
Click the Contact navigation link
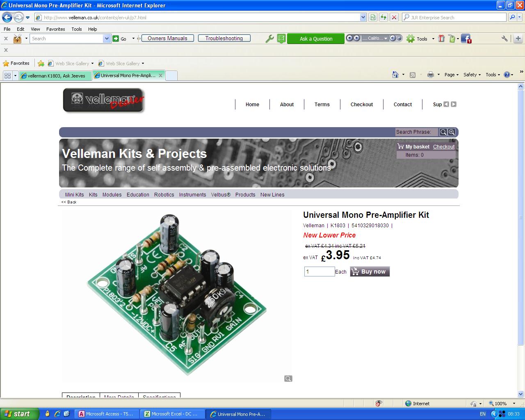(x=403, y=105)
